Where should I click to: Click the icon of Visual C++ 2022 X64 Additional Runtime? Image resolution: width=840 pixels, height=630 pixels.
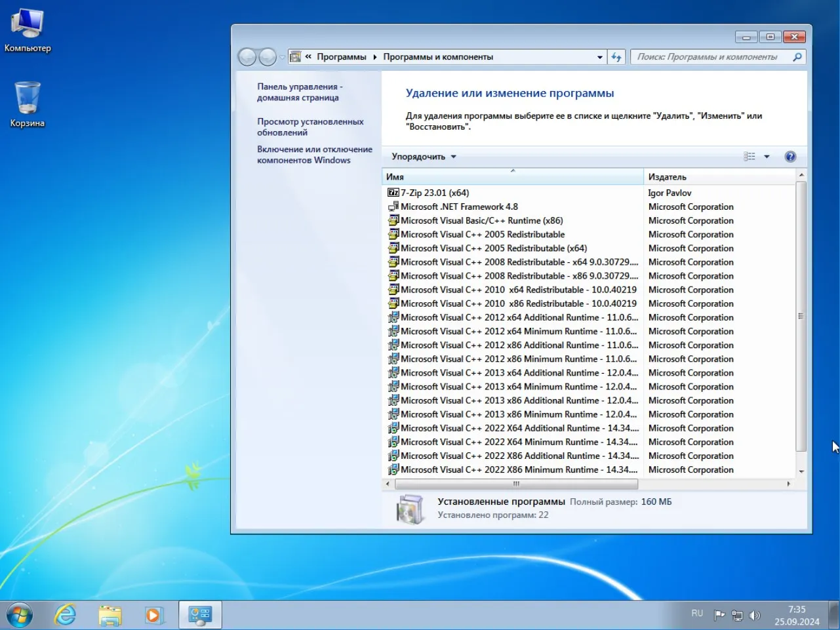393,428
